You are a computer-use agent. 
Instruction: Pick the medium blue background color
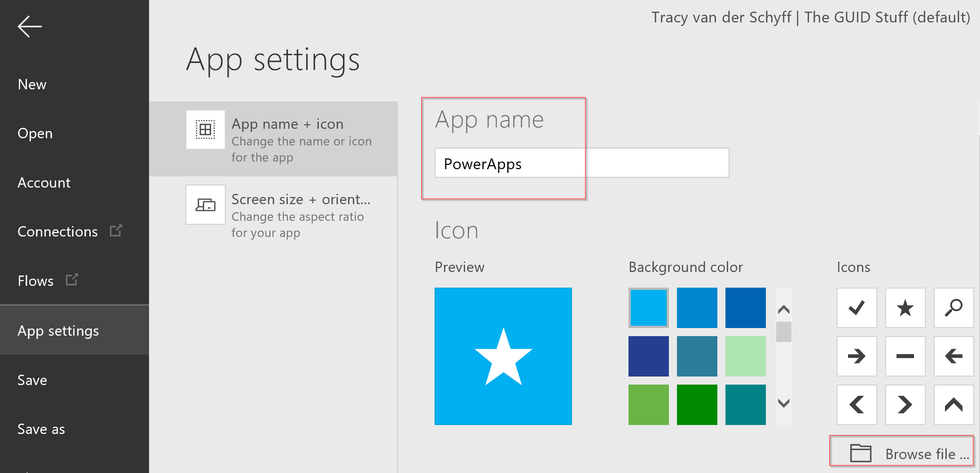tap(697, 308)
